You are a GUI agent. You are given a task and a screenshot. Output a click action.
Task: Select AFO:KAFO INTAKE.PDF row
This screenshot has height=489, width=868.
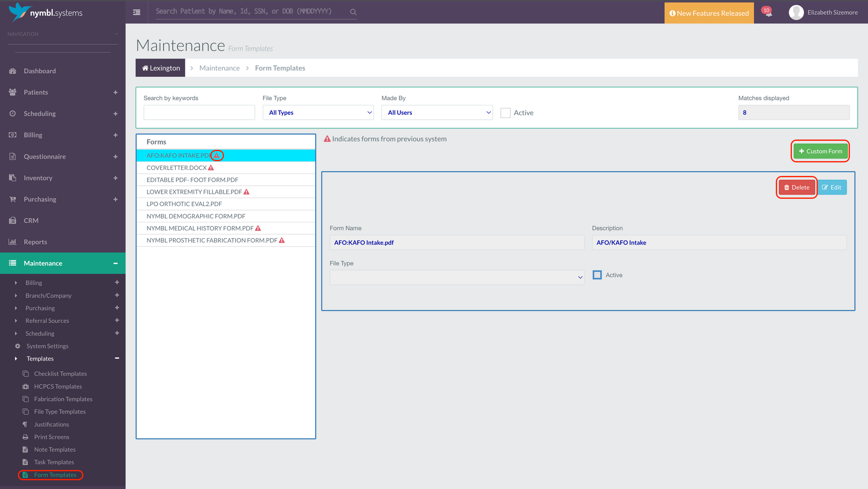pos(226,155)
